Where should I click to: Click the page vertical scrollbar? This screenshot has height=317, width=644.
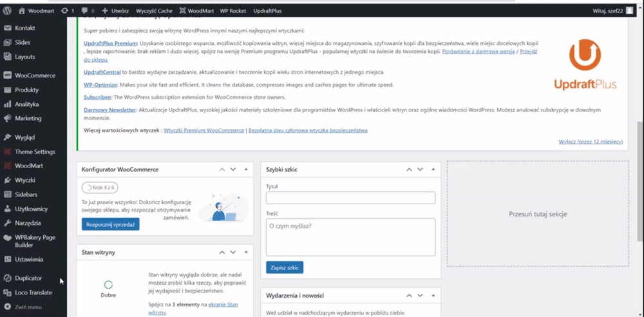pos(640,181)
